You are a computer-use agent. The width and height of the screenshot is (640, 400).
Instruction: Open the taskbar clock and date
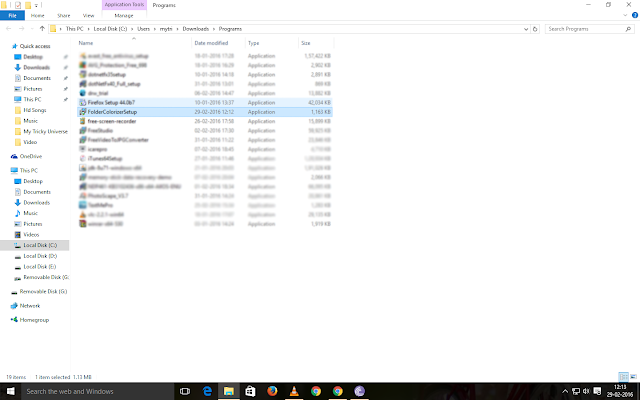(x=620, y=391)
